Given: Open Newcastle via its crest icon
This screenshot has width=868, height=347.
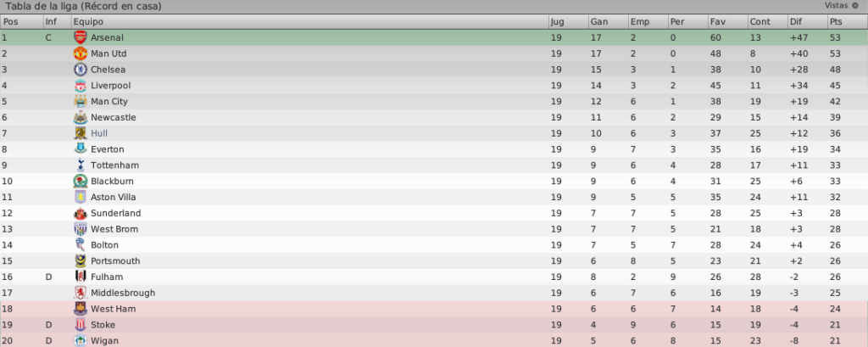Looking at the screenshot, I should (81, 118).
